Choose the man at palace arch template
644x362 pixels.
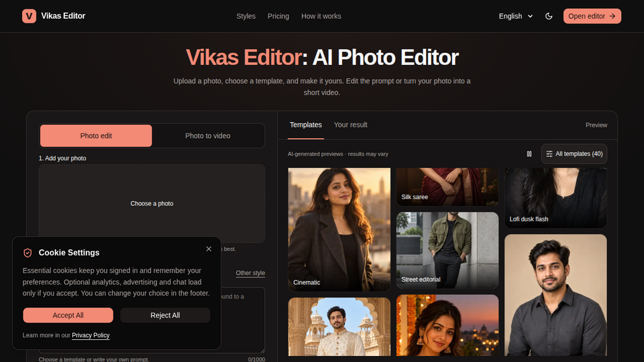click(339, 326)
